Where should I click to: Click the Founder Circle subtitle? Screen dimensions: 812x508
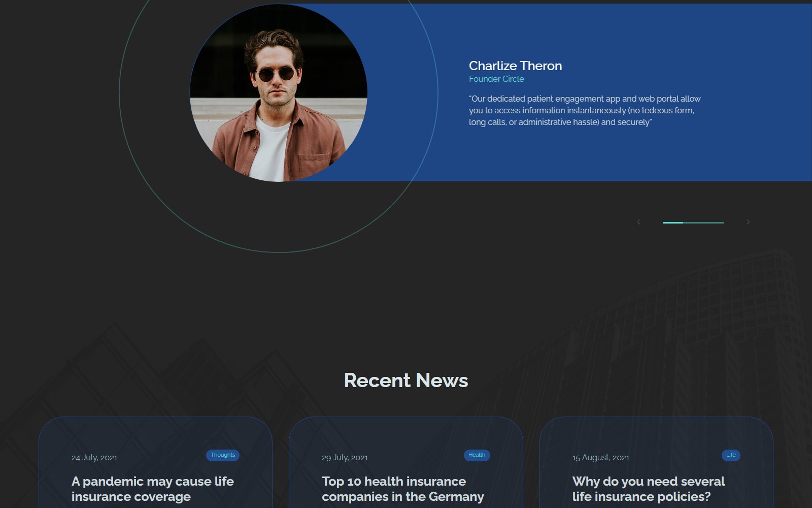[496, 79]
